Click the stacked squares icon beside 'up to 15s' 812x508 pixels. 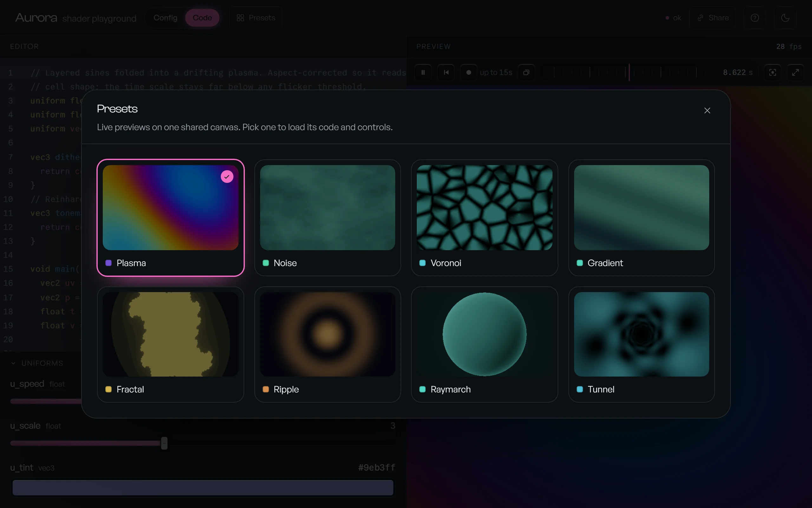click(526, 72)
